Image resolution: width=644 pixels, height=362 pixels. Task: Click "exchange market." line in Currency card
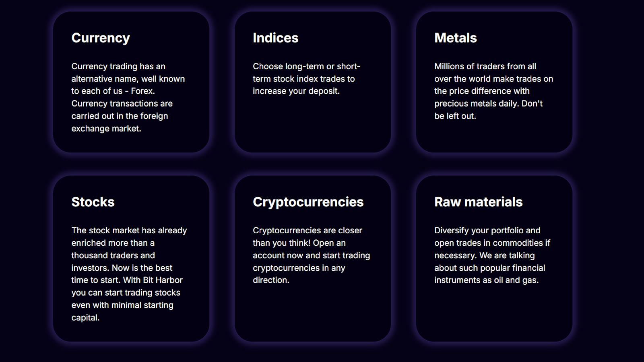(x=106, y=129)
